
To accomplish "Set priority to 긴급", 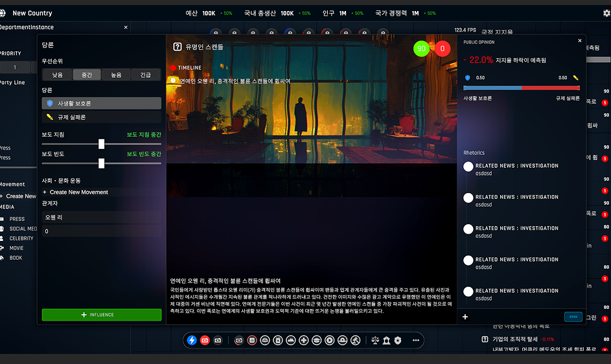I will click(146, 75).
